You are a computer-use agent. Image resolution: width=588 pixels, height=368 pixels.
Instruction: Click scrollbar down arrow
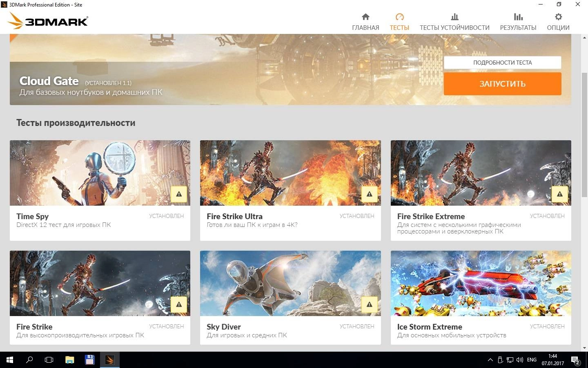[584, 348]
